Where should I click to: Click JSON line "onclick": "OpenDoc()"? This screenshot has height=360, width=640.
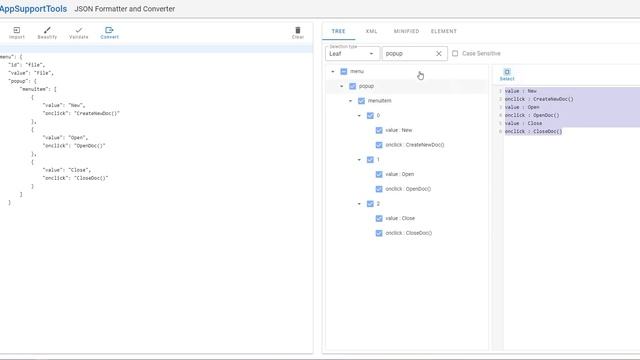(x=74, y=146)
